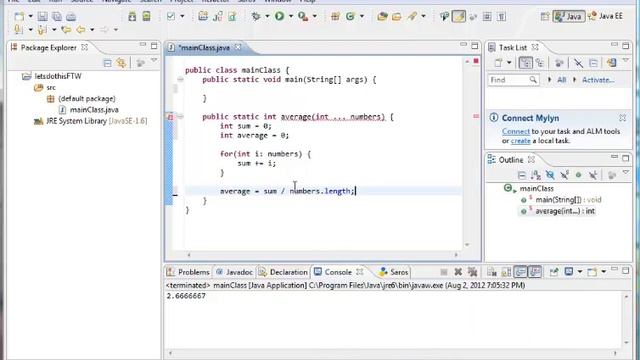Toggle Link with Editor in Package Explorer
Image resolution: width=640 pixels, height=360 pixels.
121,63
